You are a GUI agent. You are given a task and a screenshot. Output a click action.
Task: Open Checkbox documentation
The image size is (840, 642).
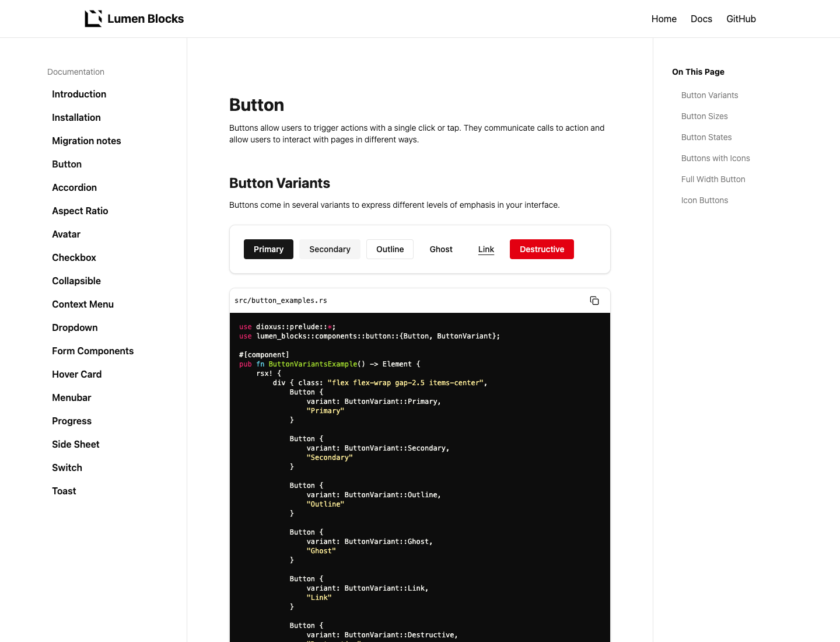[74, 257]
